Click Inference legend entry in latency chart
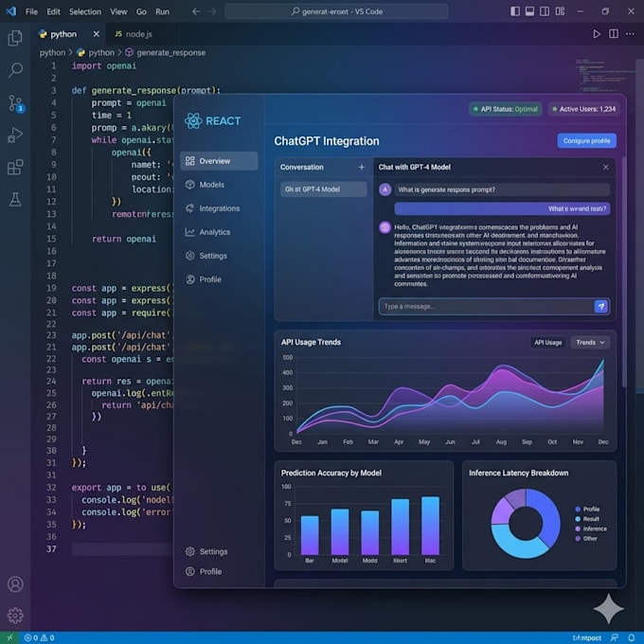Image resolution: width=644 pixels, height=644 pixels. 591,529
